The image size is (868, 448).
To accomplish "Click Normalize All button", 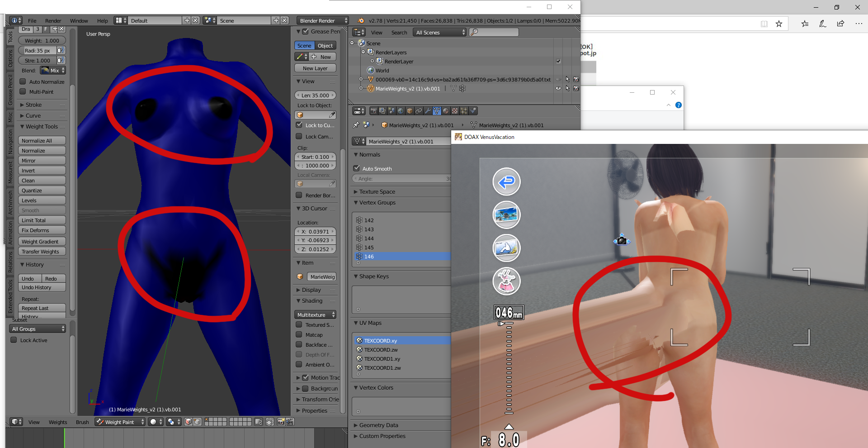I will (x=42, y=140).
